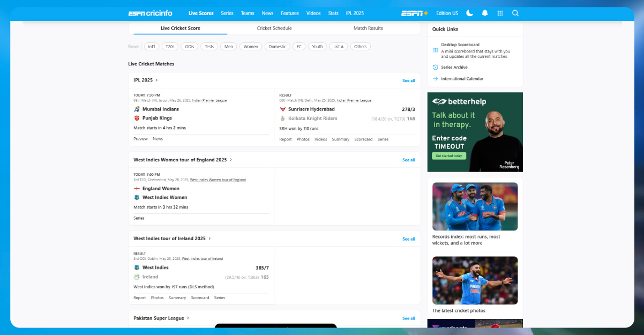This screenshot has width=644, height=335.
Task: Open notifications with the bell icon
Action: [x=484, y=13]
